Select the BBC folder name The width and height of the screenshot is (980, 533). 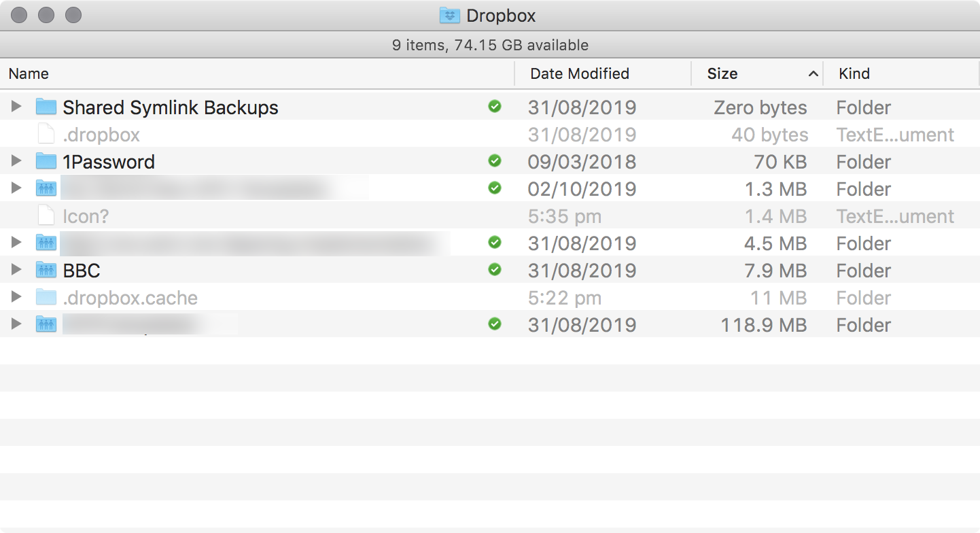coord(82,271)
